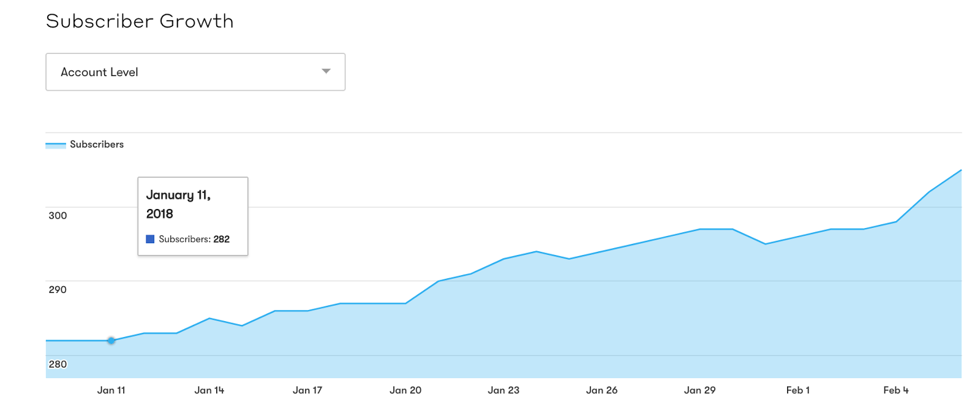Click the Jan 26 axis label
Screen dimensions: 980x402
[601, 390]
